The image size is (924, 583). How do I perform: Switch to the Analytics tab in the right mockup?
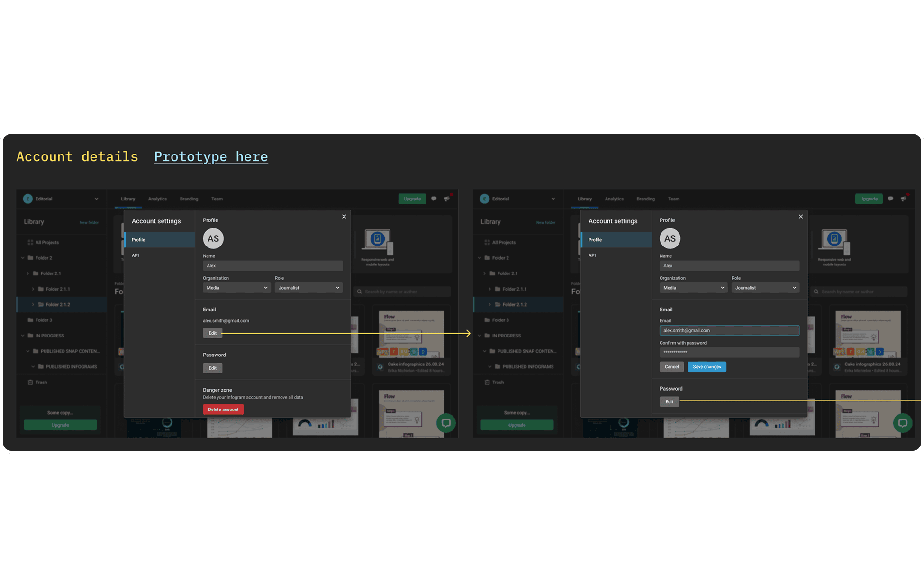click(x=614, y=199)
